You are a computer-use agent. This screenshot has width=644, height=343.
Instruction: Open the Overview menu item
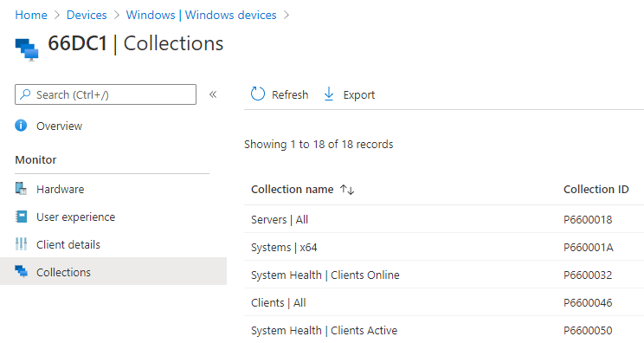tap(59, 126)
